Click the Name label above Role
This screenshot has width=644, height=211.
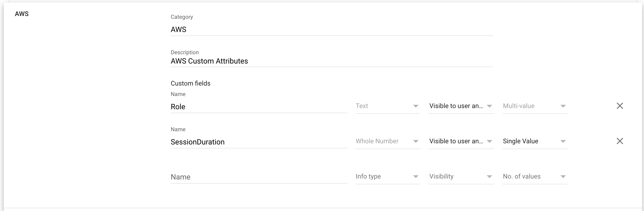tap(178, 94)
